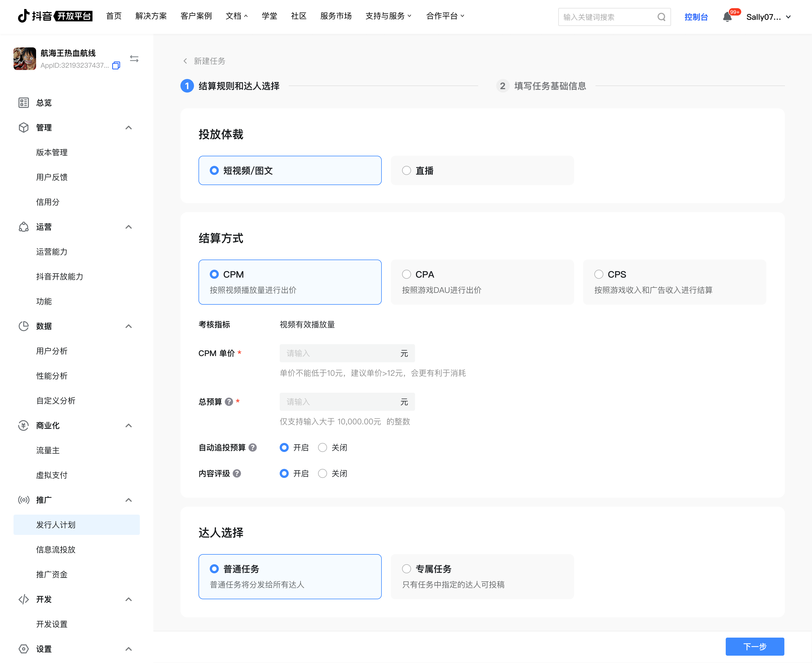This screenshot has height=663, width=812.
Task: Collapse the 管理 sidebar section
Action: click(x=129, y=128)
